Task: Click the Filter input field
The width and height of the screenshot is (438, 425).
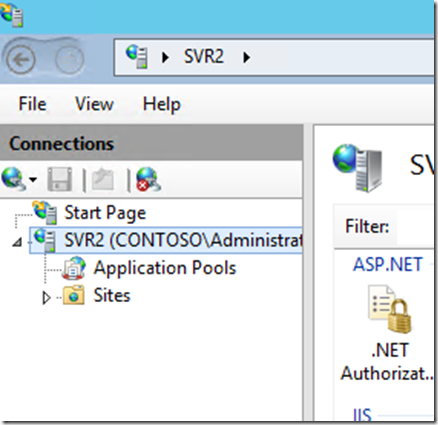Action: (415, 227)
